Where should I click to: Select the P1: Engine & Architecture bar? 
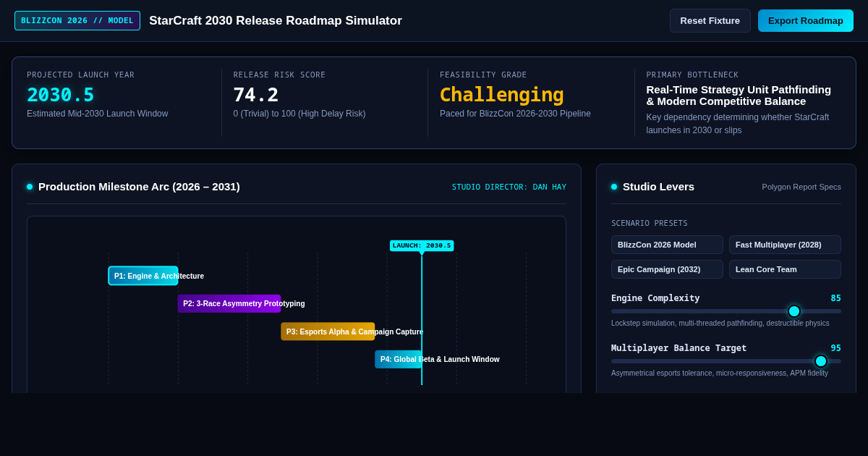coord(143,276)
